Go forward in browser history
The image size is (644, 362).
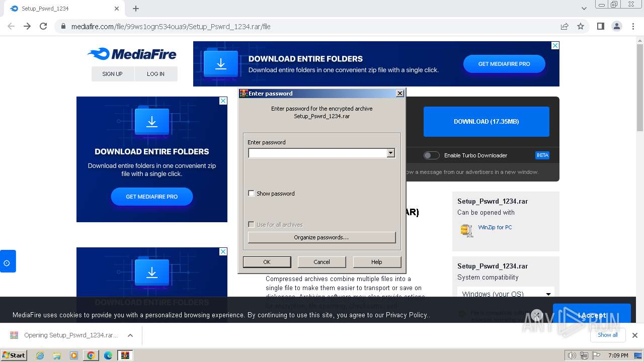27,26
